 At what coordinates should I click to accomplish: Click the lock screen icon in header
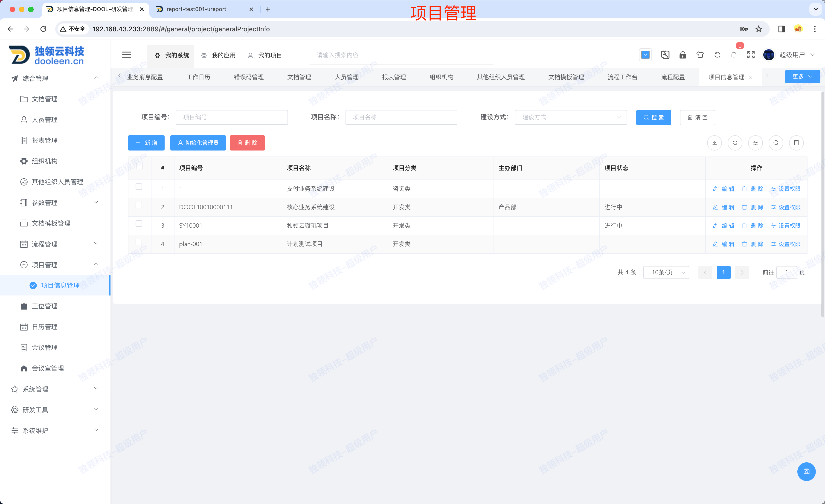pyautogui.click(x=682, y=55)
